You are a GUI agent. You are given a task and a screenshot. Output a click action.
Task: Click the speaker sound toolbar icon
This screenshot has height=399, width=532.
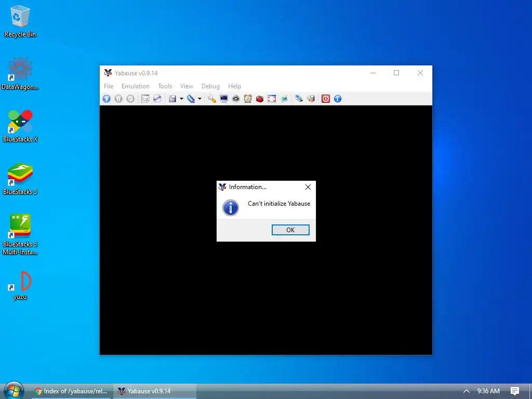(236, 99)
